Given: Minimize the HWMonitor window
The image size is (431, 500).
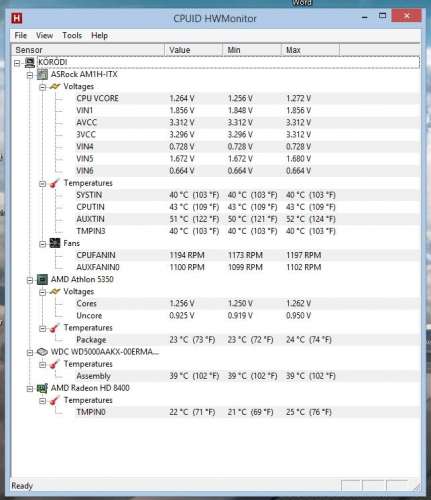Looking at the screenshot, I should [x=365, y=17].
